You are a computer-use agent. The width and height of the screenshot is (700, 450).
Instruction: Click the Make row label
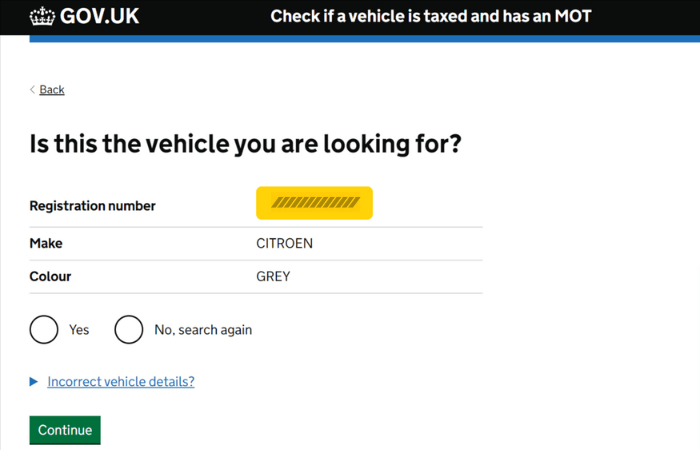[46, 243]
